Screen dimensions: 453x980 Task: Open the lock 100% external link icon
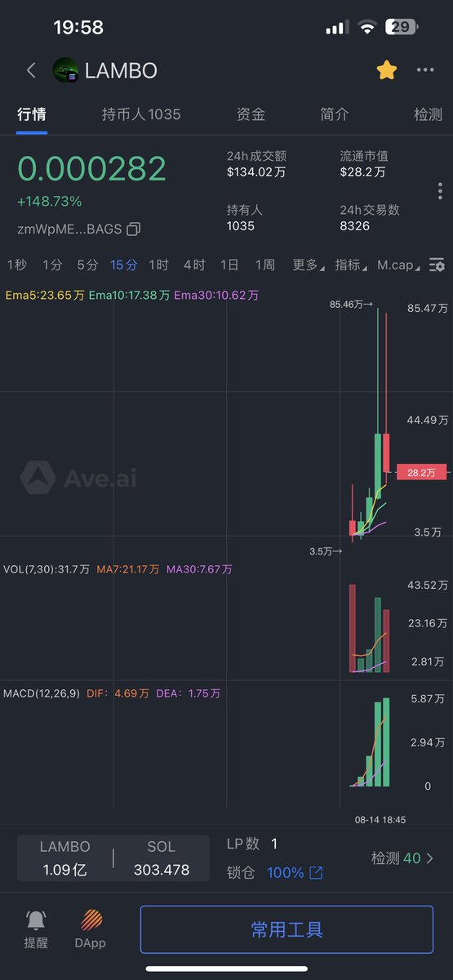(316, 873)
